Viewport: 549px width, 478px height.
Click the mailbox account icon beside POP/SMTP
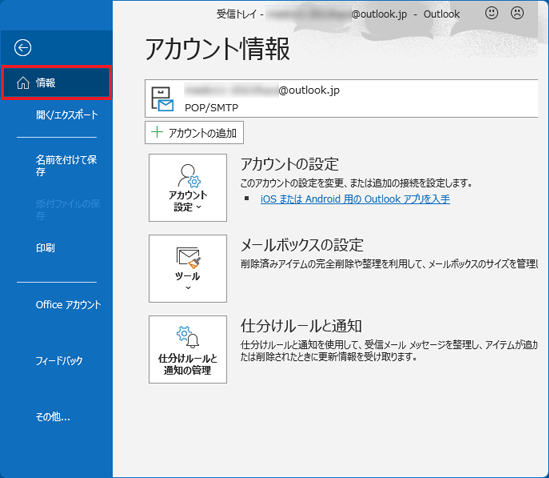tap(162, 99)
